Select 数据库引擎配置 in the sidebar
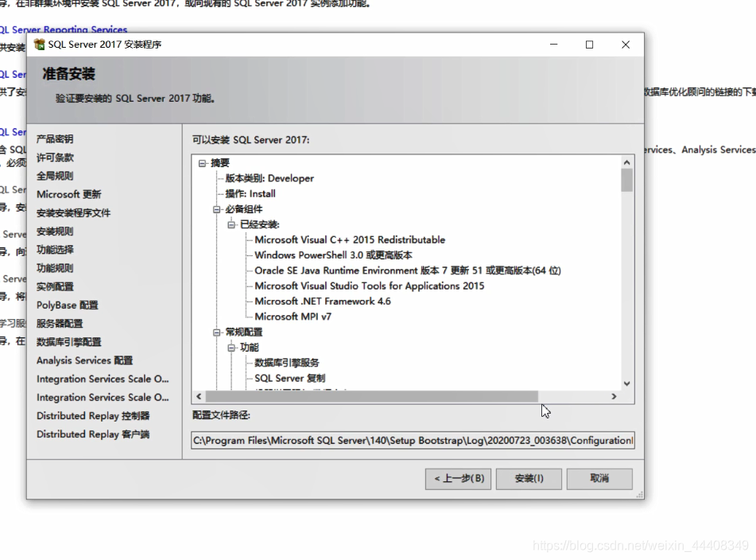 click(69, 342)
